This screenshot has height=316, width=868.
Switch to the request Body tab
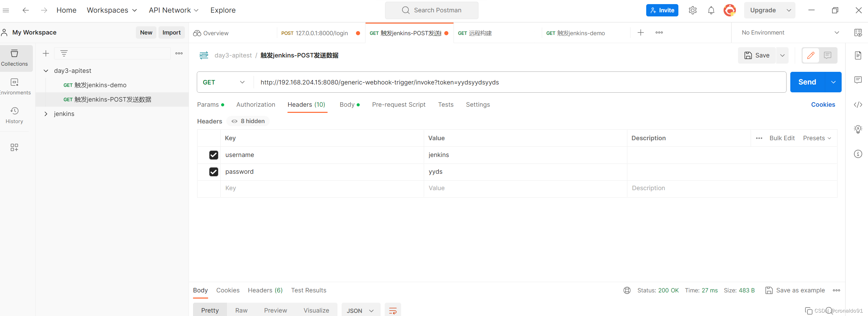pyautogui.click(x=349, y=105)
